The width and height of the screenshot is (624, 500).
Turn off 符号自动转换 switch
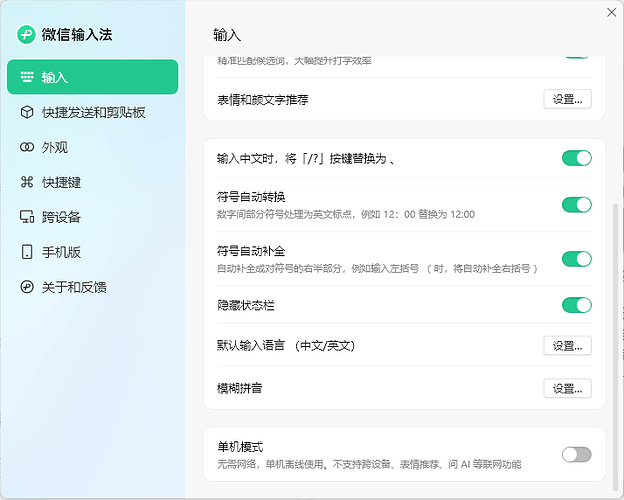576,205
